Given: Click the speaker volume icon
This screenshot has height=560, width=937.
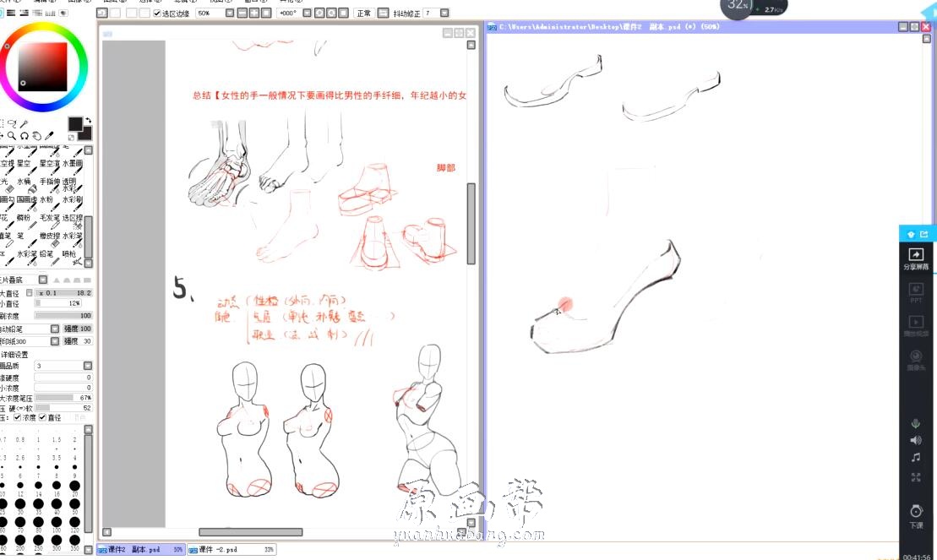Looking at the screenshot, I should 916,440.
